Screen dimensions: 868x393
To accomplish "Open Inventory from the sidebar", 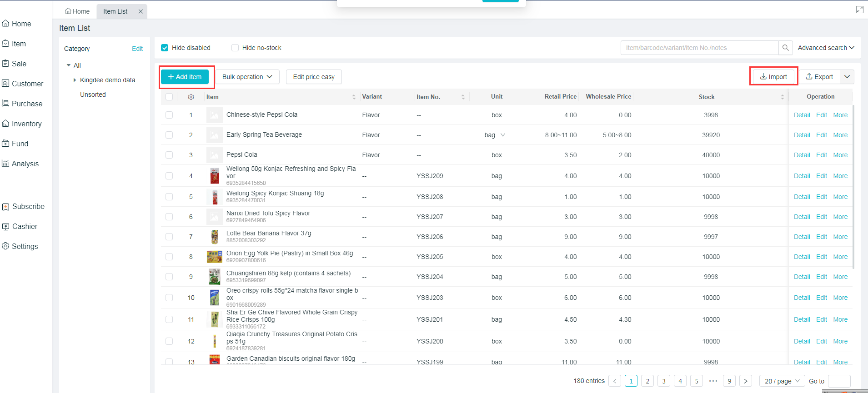I will click(x=26, y=124).
